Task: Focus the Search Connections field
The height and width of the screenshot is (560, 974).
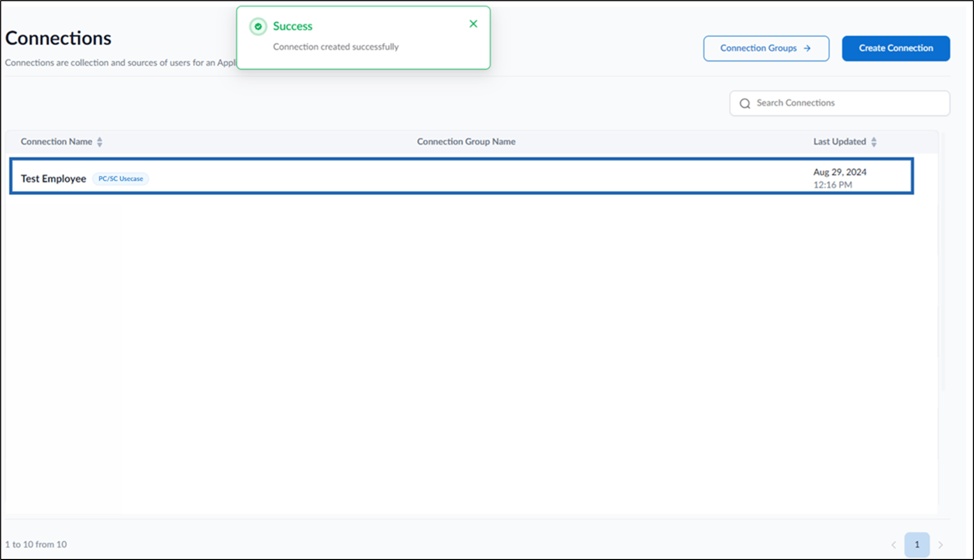Action: (x=839, y=103)
